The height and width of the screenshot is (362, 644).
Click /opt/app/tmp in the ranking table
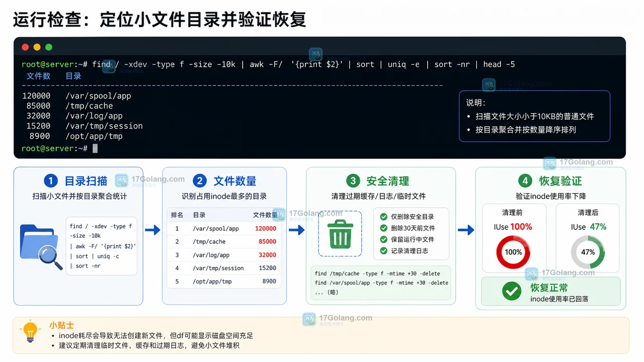212,282
